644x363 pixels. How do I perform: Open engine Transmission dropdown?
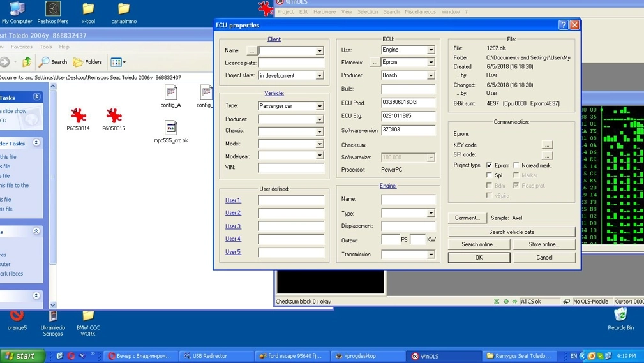pyautogui.click(x=431, y=255)
